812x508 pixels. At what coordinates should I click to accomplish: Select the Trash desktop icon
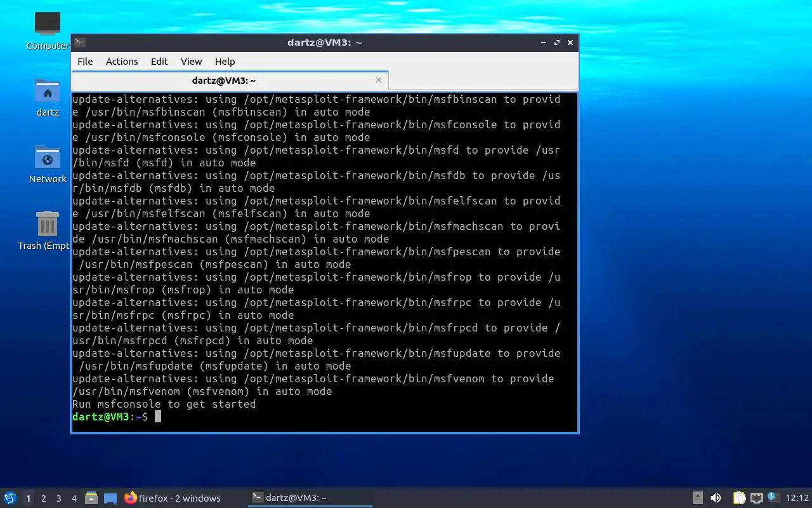coord(44,231)
